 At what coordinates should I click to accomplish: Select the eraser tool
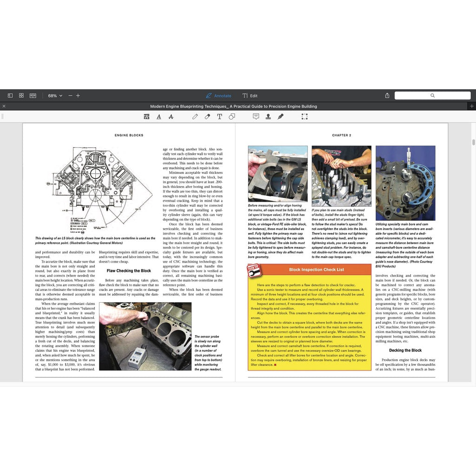coord(207,116)
